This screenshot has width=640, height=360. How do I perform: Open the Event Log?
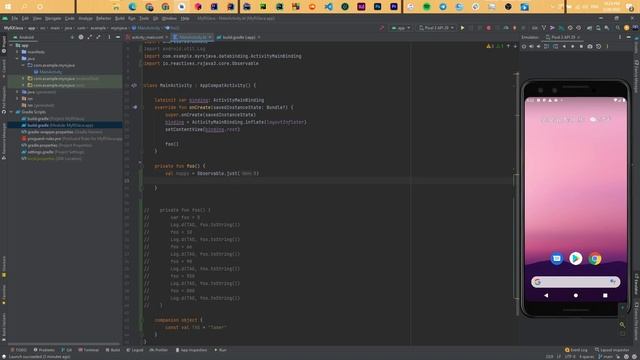point(576,350)
